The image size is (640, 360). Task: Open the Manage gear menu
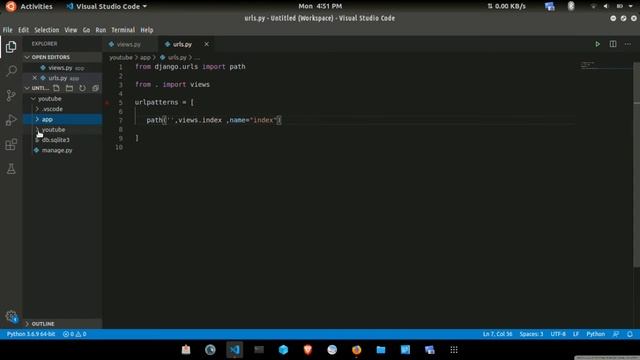[x=11, y=316]
